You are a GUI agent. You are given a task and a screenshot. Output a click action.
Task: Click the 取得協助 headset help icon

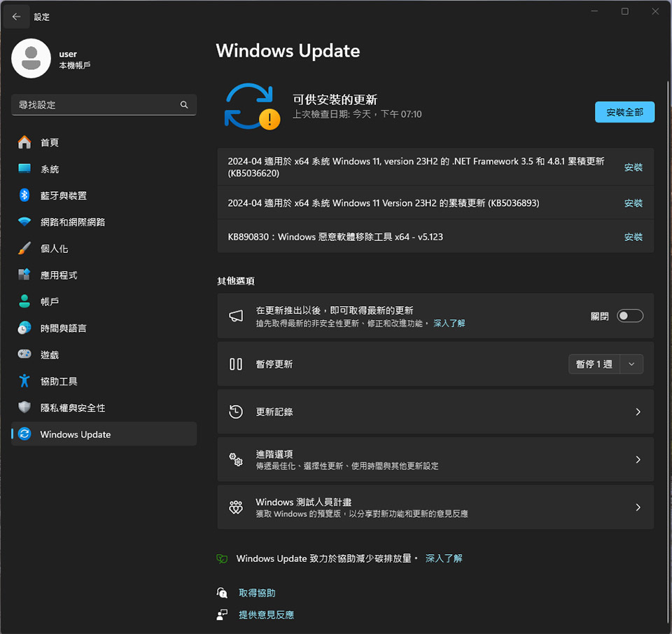222,593
